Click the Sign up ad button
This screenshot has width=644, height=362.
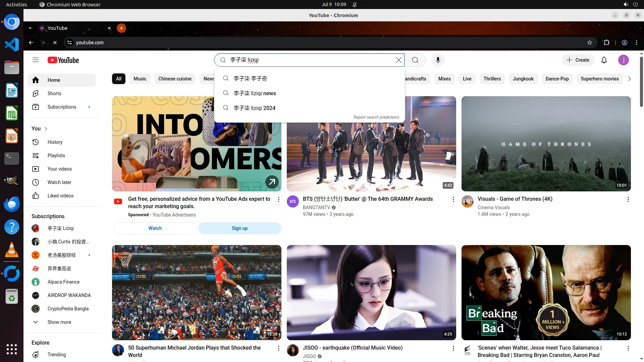(x=239, y=228)
